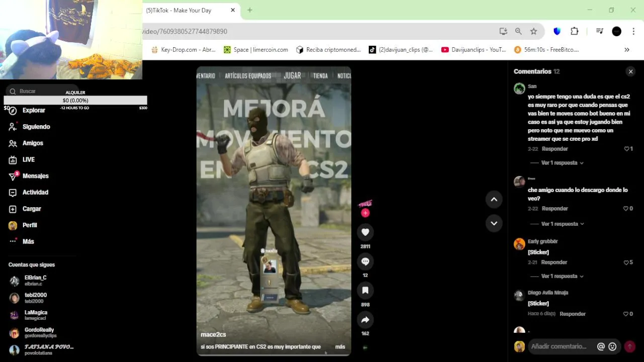
Task: Open Actividad in the sidebar
Action: [x=28, y=192]
